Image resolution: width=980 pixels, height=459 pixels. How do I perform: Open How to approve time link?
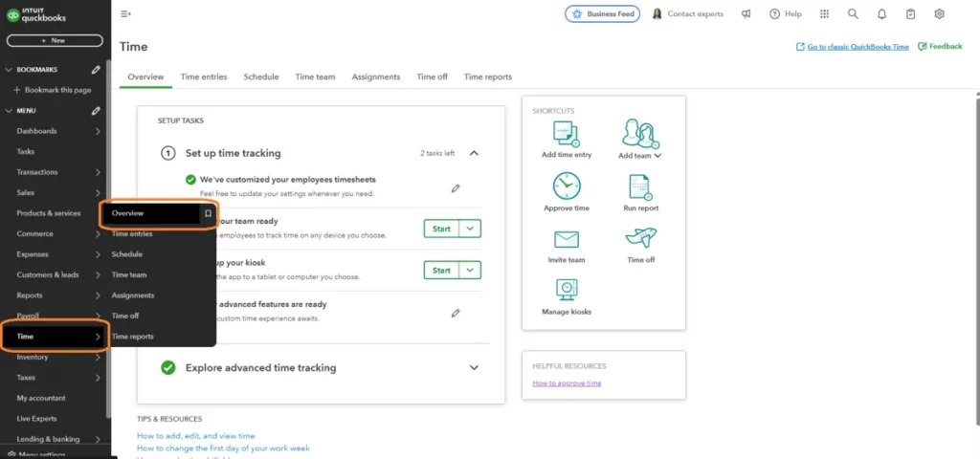567,382
